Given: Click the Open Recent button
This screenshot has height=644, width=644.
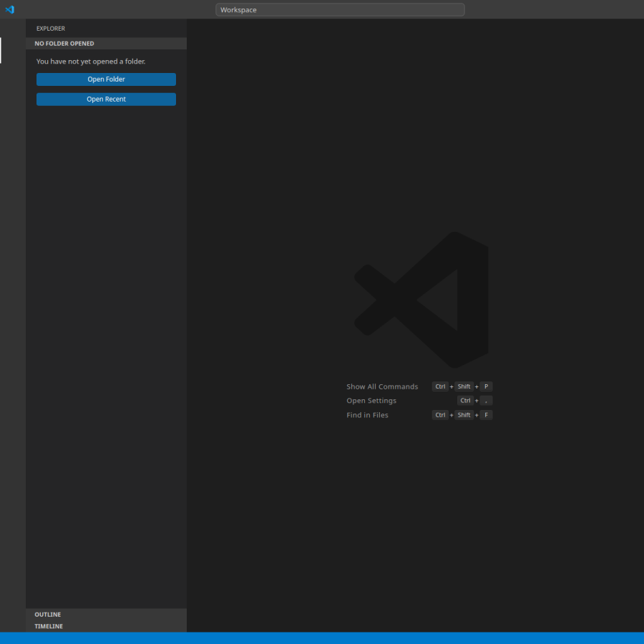Looking at the screenshot, I should (106, 99).
